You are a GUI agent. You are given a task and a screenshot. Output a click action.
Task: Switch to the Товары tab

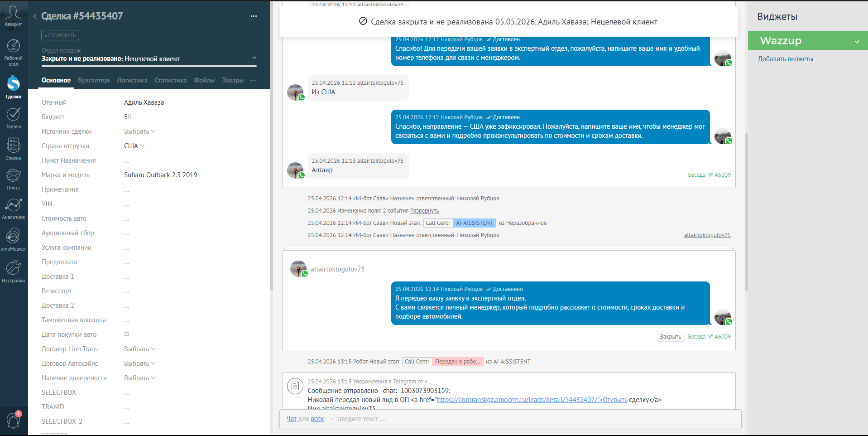click(x=233, y=80)
